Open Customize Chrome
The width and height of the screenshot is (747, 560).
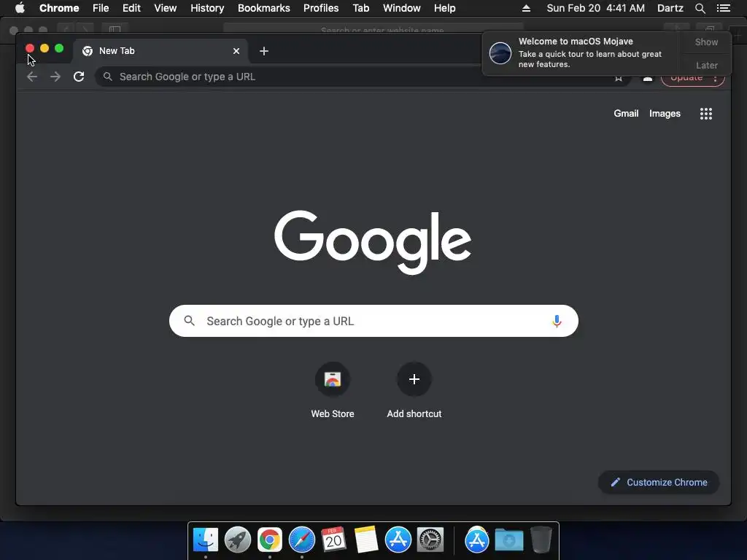pyautogui.click(x=659, y=483)
